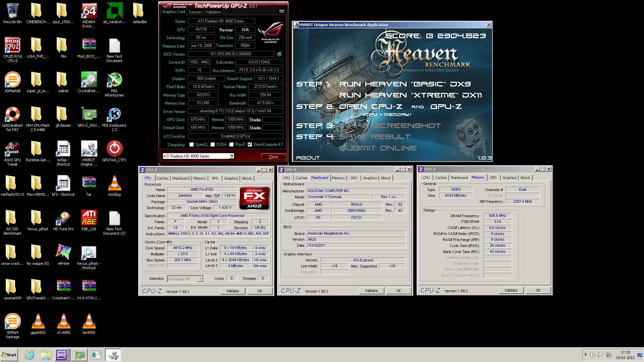Launch 3DMark06 desktop icon
Viewport: 644px width, 362px height.
pyautogui.click(x=12, y=82)
